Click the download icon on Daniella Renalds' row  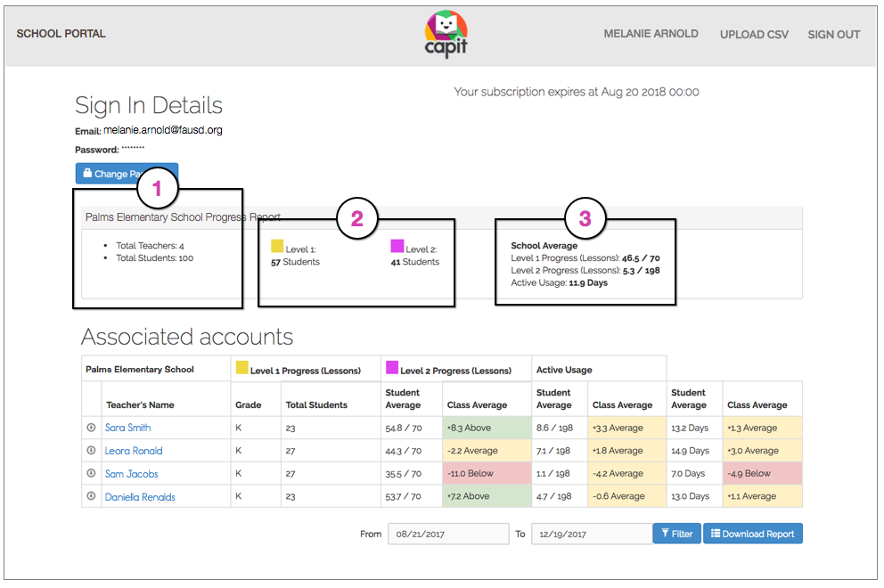(x=92, y=496)
